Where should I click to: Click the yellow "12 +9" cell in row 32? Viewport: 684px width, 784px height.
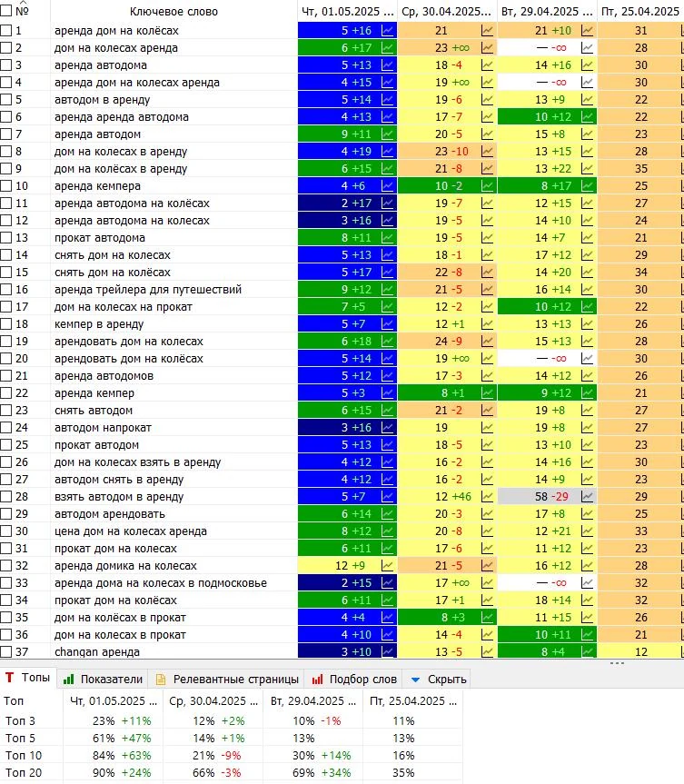348,565
